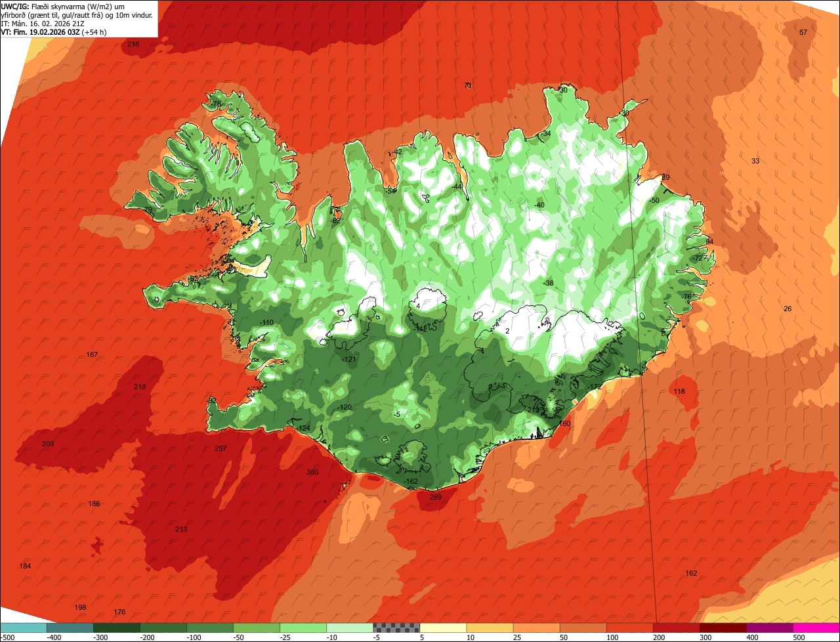Click the coastal value '160' on the southeast shore
This screenshot has width=840, height=642.
coord(565,423)
